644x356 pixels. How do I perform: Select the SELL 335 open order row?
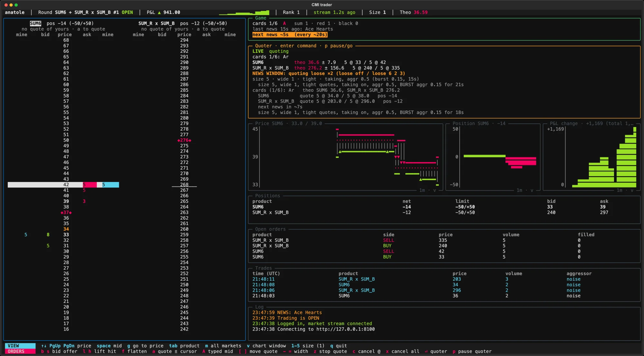(x=444, y=240)
